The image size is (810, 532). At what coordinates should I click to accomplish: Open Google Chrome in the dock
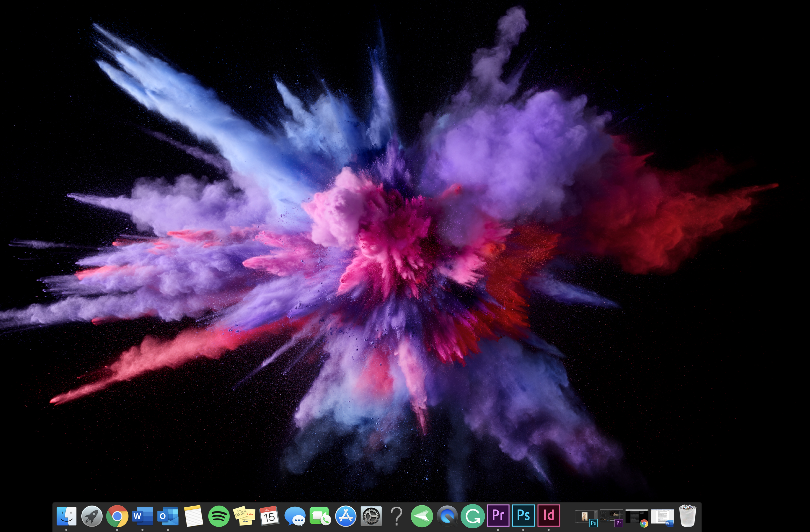117,516
